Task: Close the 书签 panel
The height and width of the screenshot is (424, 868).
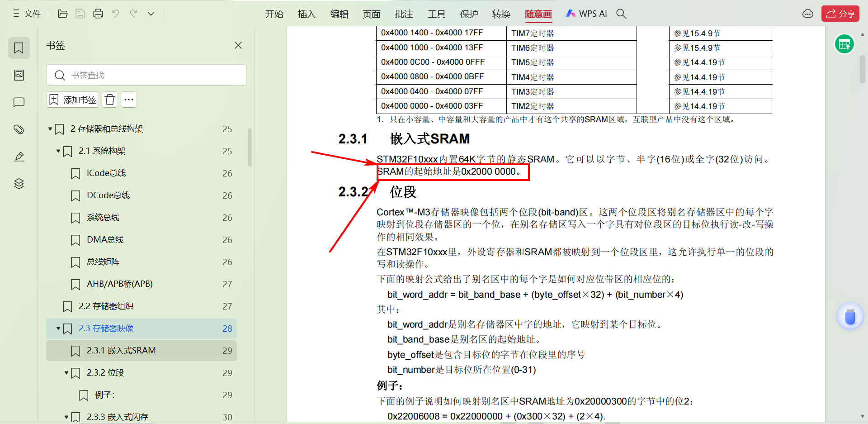Action: [x=238, y=45]
